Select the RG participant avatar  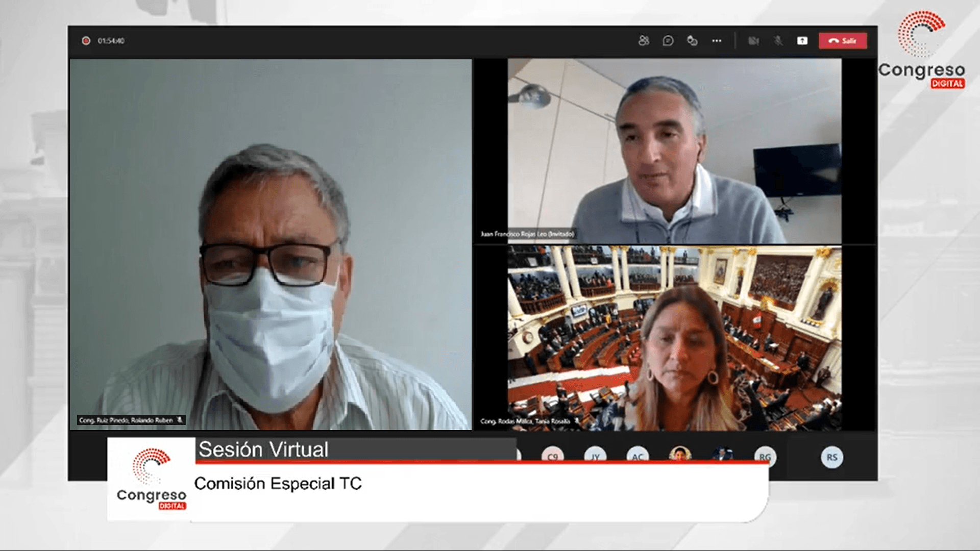765,456
